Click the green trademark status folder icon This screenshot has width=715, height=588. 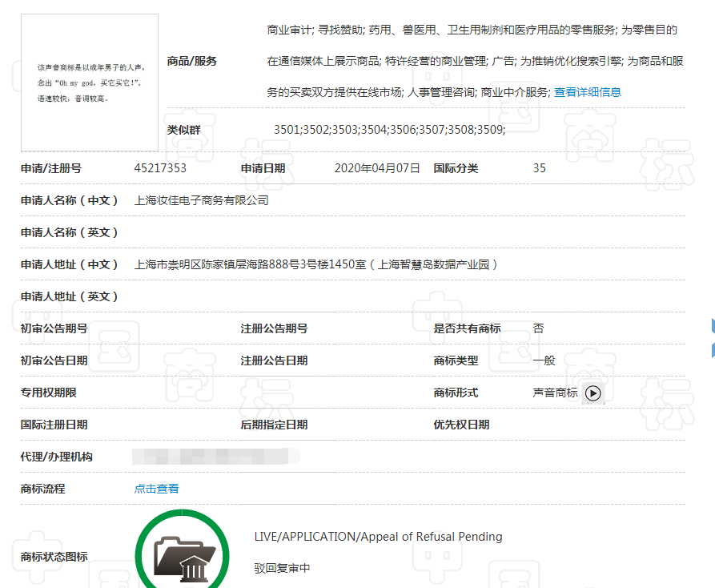pyautogui.click(x=182, y=554)
